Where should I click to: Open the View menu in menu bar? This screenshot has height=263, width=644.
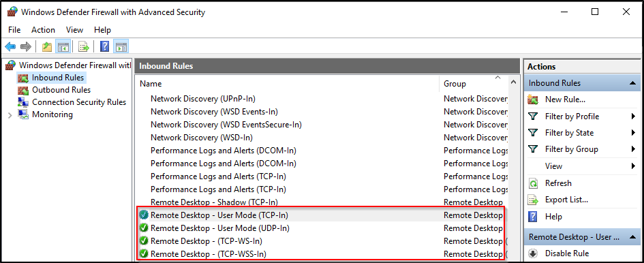coord(74,30)
